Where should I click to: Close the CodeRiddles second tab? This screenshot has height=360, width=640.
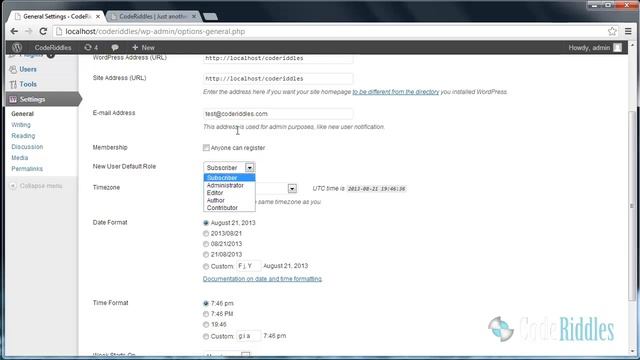194,16
